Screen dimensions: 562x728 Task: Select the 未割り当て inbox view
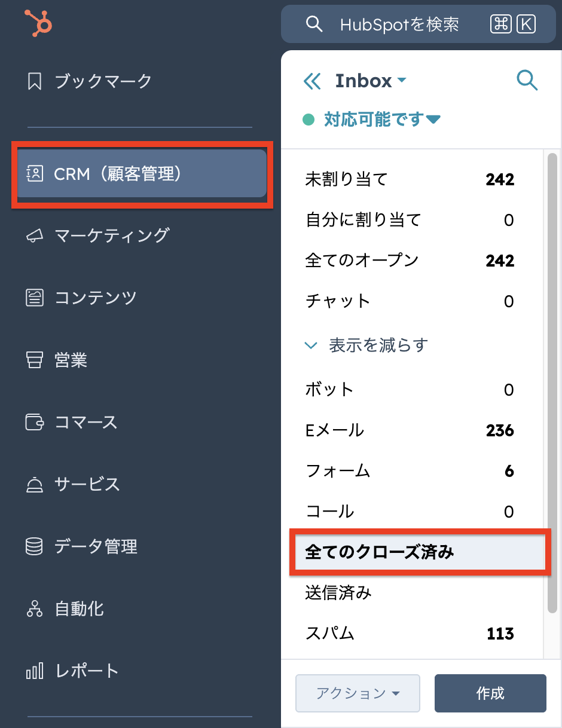(347, 179)
